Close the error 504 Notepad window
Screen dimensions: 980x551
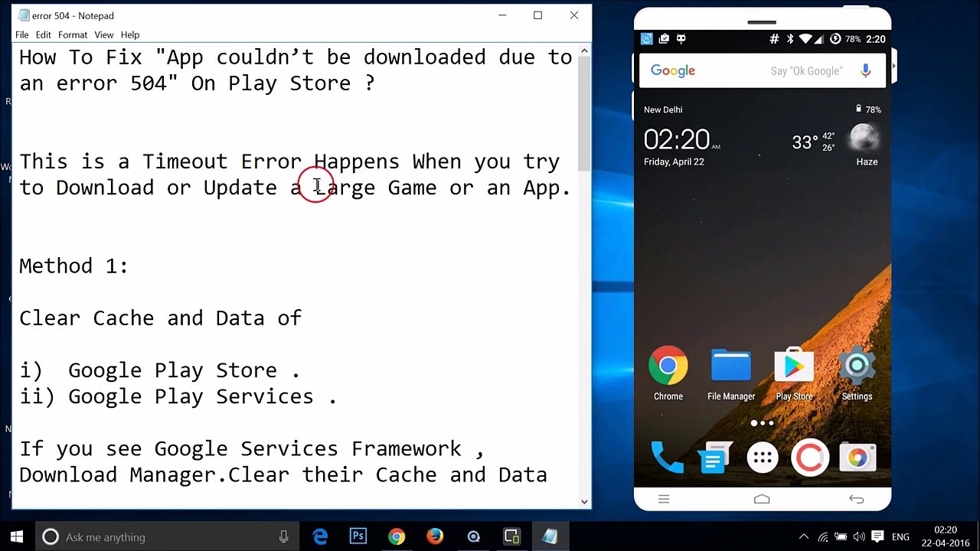coord(573,15)
